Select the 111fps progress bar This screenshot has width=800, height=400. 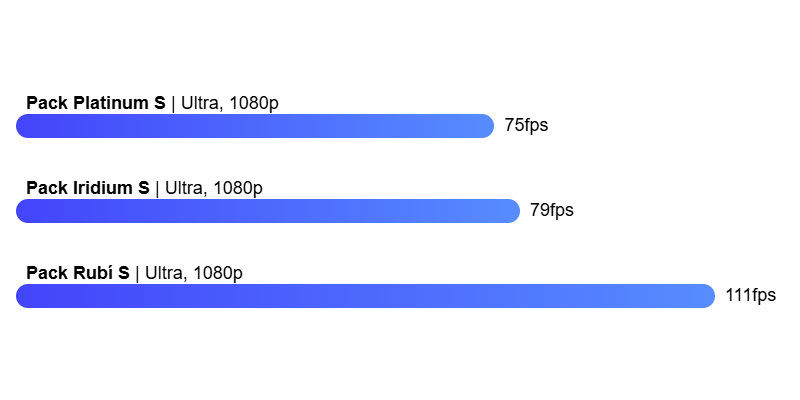[x=365, y=296]
